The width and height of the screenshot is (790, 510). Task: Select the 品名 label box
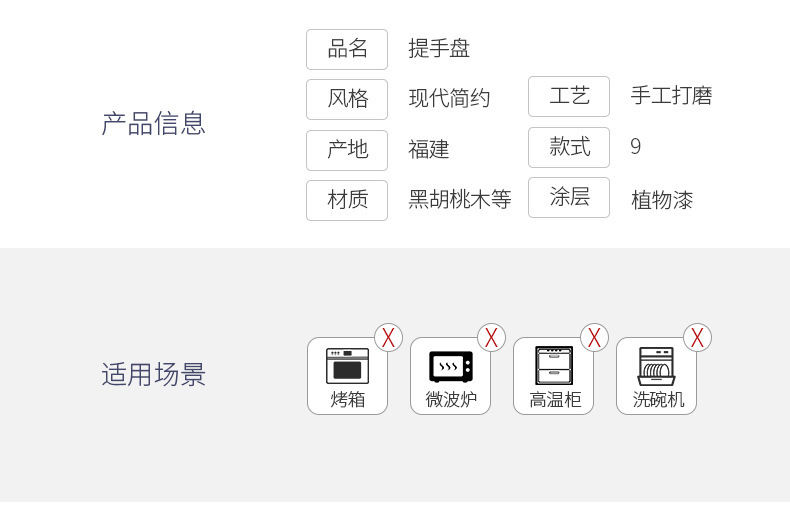tap(347, 49)
